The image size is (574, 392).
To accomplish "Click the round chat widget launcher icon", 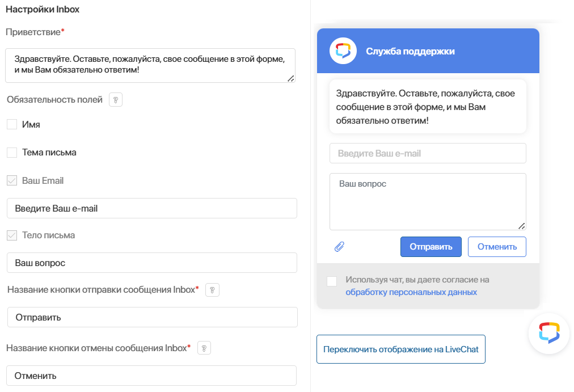I will pos(549,334).
